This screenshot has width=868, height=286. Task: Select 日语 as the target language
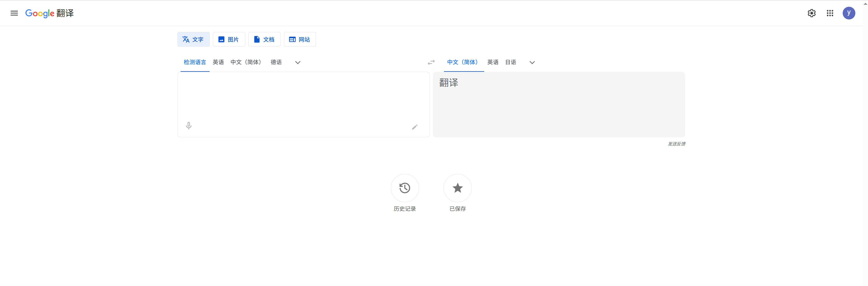(510, 62)
